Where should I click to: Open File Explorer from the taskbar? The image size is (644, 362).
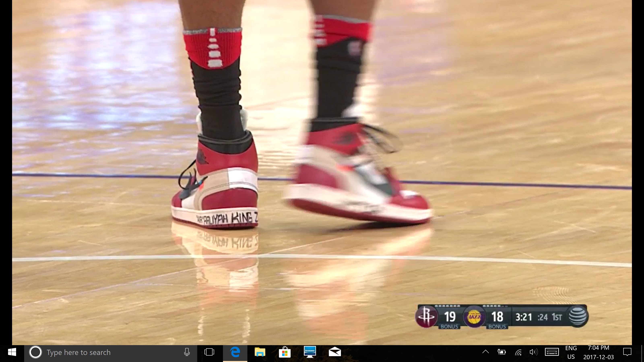260,352
